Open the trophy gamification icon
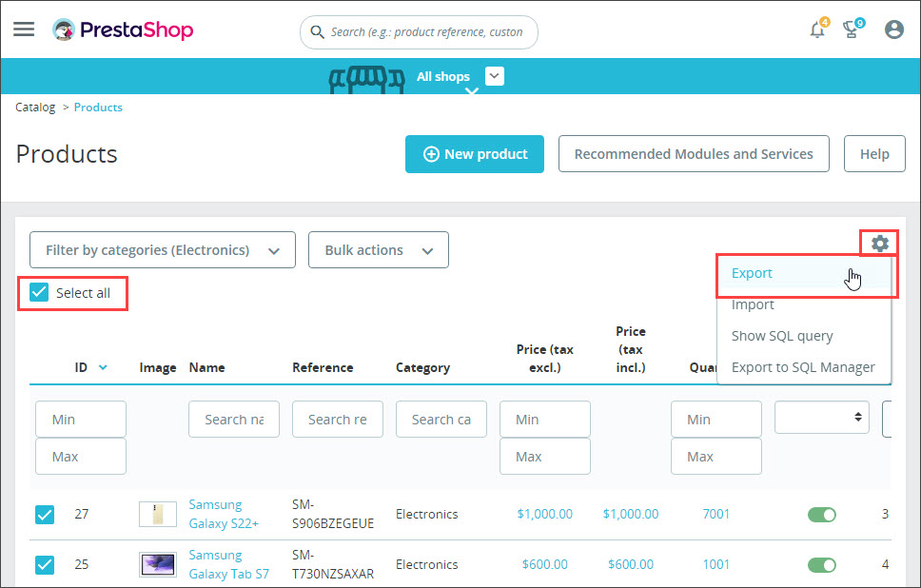This screenshot has height=588, width=921. (852, 29)
